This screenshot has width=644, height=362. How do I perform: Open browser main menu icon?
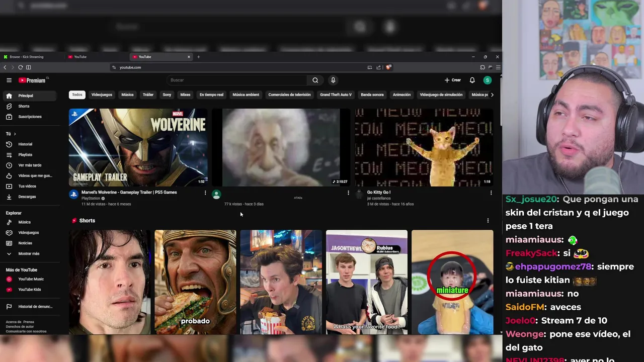click(x=498, y=67)
